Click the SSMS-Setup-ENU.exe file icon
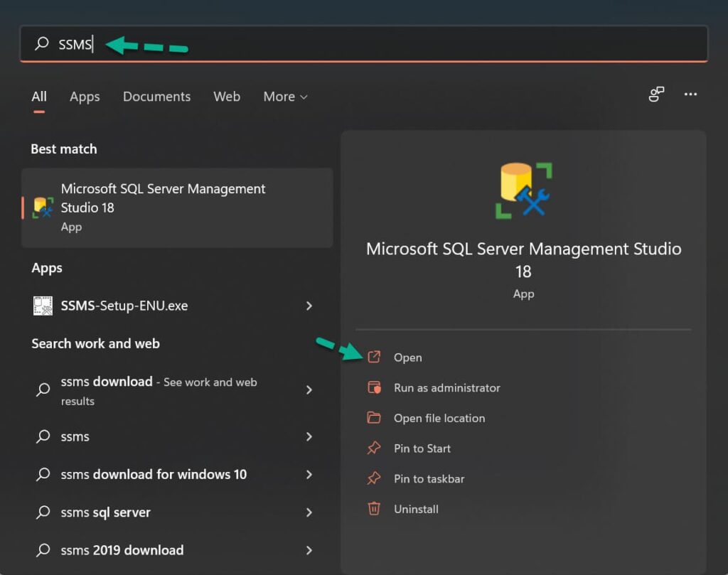The height and width of the screenshot is (575, 728). click(x=43, y=306)
